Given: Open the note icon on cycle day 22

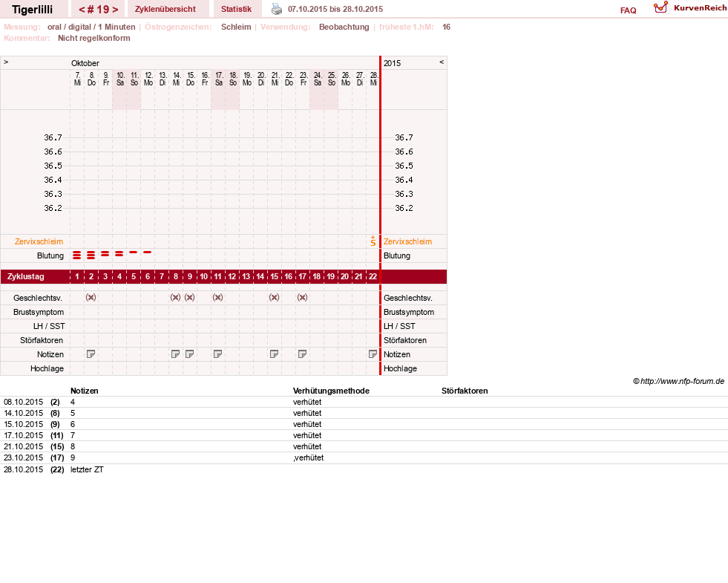Looking at the screenshot, I should tap(373, 354).
